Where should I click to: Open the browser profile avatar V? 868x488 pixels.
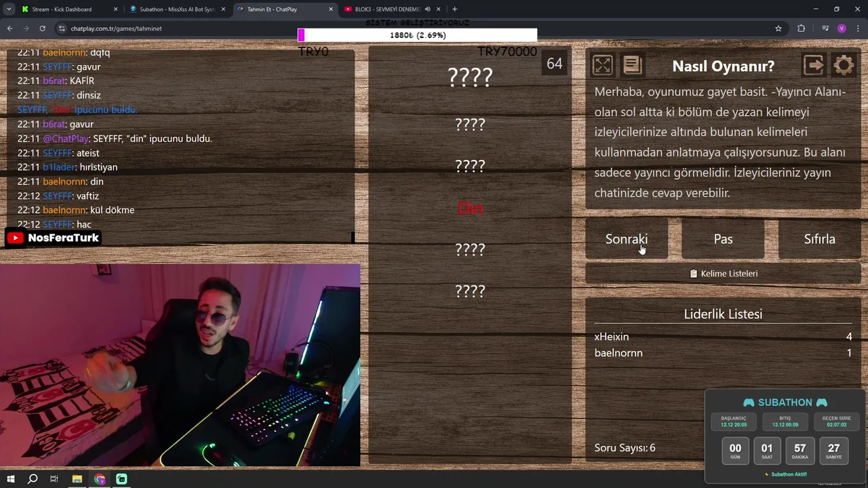[x=842, y=28]
